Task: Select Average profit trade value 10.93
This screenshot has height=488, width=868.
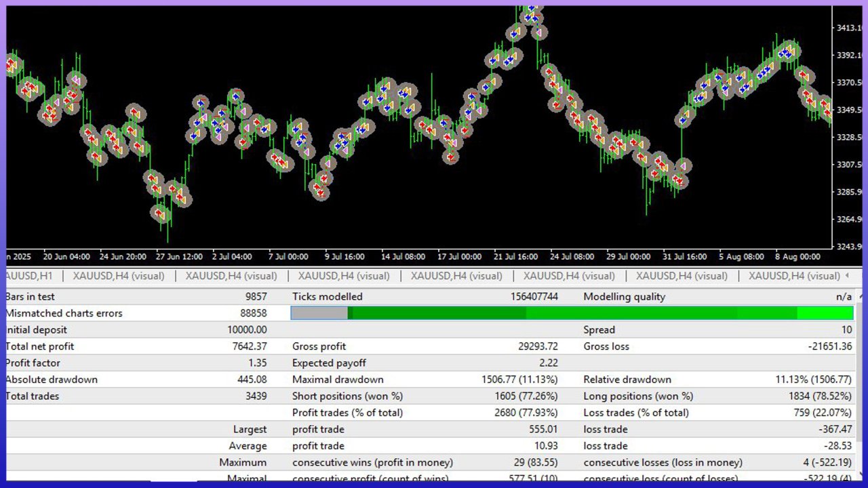Action: point(547,446)
